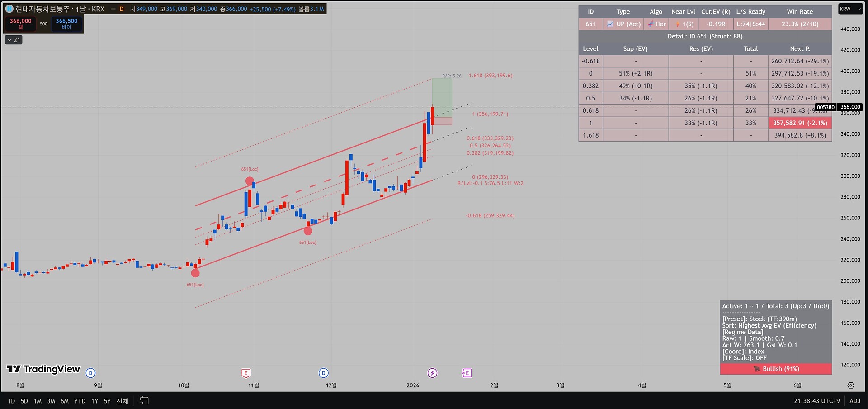Open the blue dividend D marker near December

[324, 373]
